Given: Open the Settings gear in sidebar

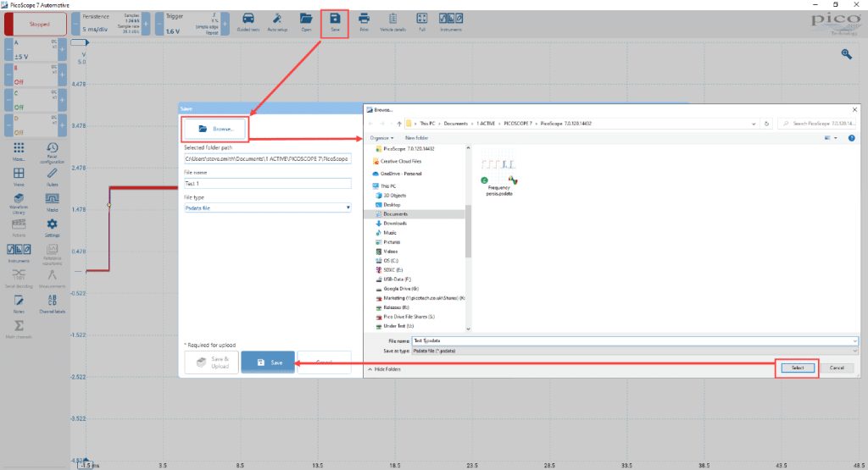Looking at the screenshot, I should click(x=52, y=227).
